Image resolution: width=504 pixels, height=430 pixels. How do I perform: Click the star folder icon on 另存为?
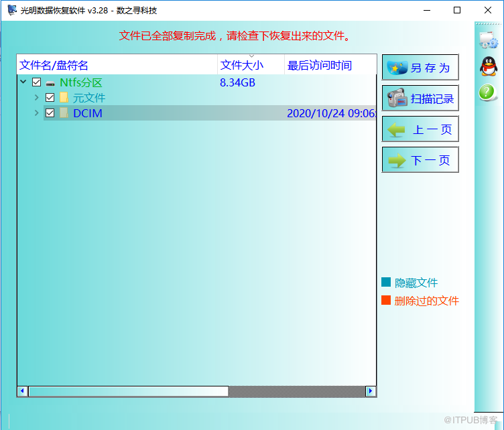[x=397, y=68]
